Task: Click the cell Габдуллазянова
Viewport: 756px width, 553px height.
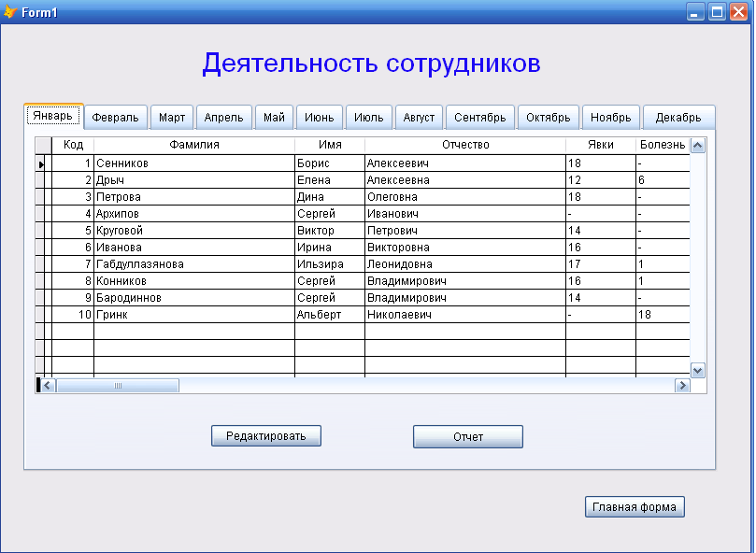Action: click(194, 264)
